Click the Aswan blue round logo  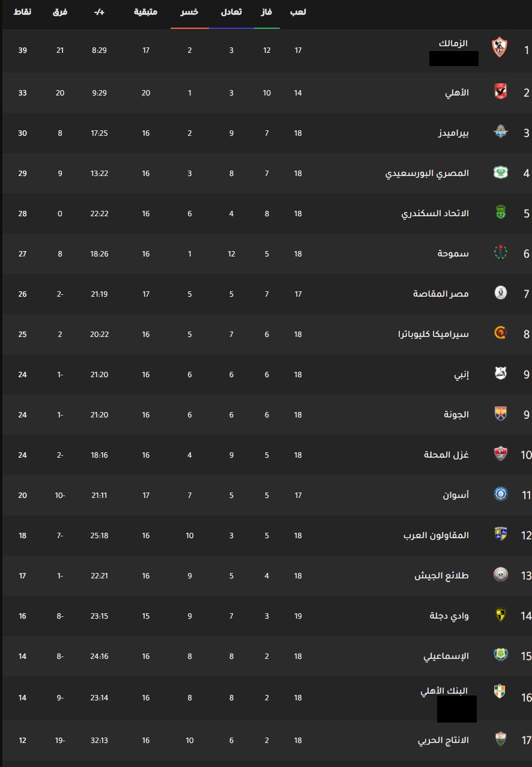tap(500, 495)
